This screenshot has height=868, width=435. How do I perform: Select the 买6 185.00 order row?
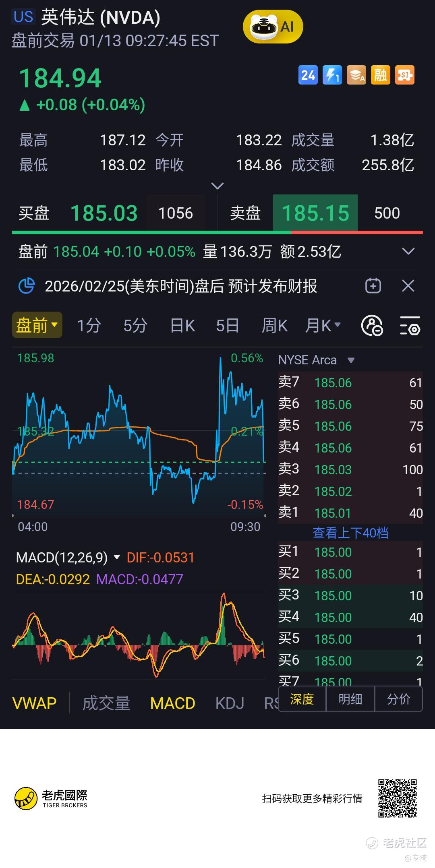350,661
